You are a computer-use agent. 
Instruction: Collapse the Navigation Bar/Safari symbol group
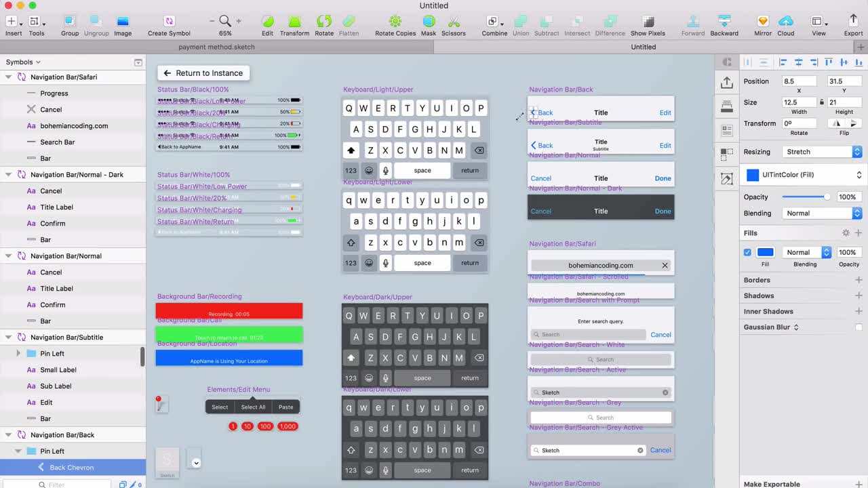point(9,77)
